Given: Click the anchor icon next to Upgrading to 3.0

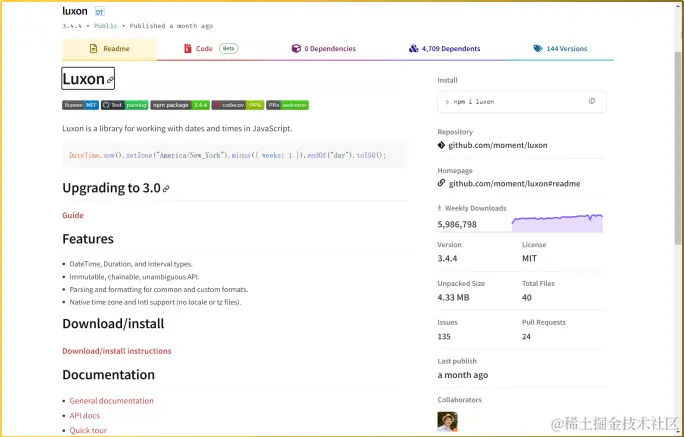Looking at the screenshot, I should click(166, 189).
